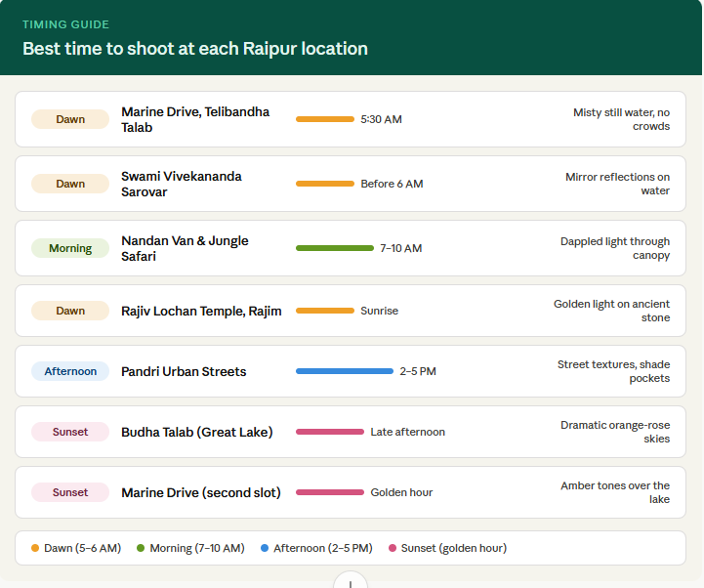Click the '7–10 AM' time label
The image size is (704, 588).
tap(401, 248)
